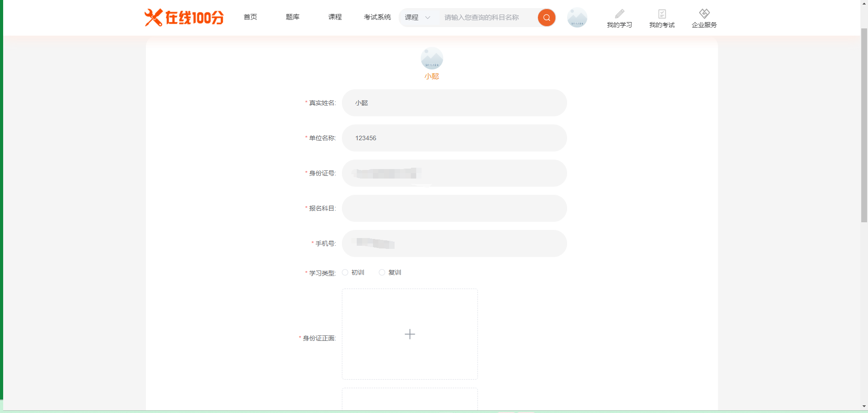Click the orange search magnifier button

coord(546,18)
